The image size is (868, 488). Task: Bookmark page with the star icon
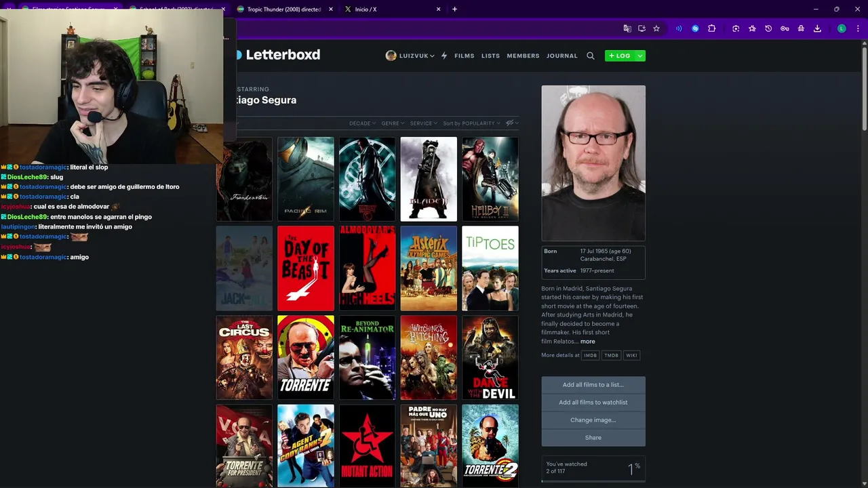656,28
